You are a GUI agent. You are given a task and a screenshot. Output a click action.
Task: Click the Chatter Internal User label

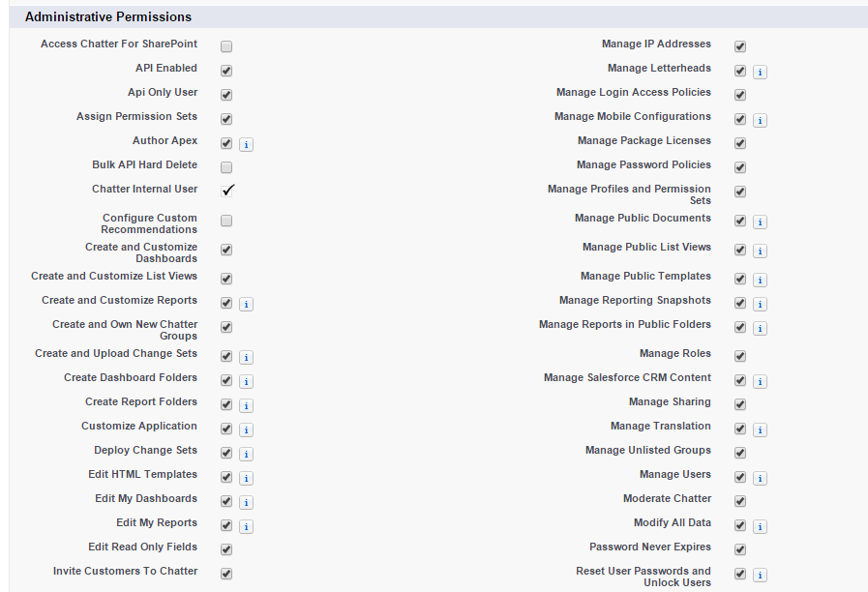pyautogui.click(x=144, y=189)
